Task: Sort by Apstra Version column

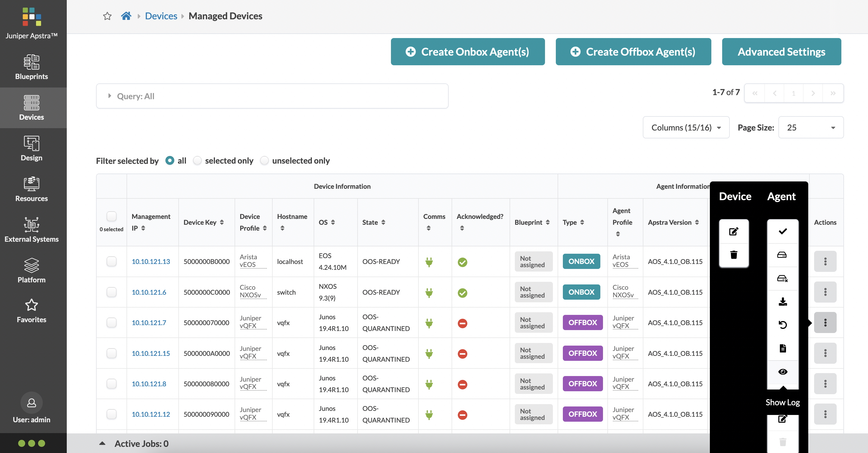Action: pos(697,222)
